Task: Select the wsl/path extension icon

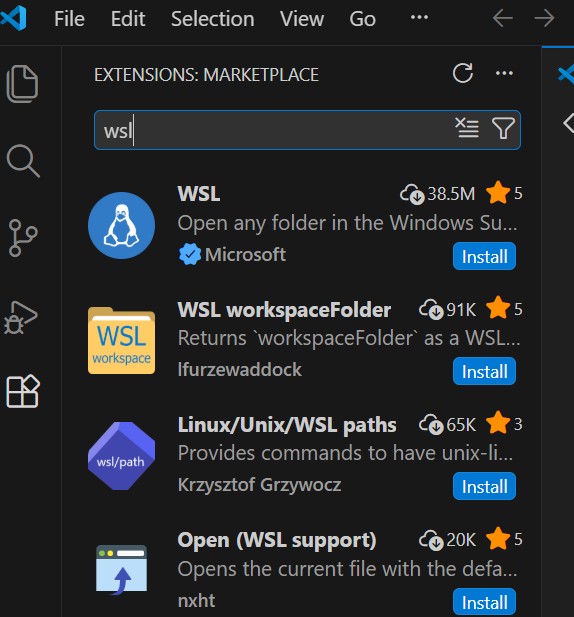Action: coord(122,456)
